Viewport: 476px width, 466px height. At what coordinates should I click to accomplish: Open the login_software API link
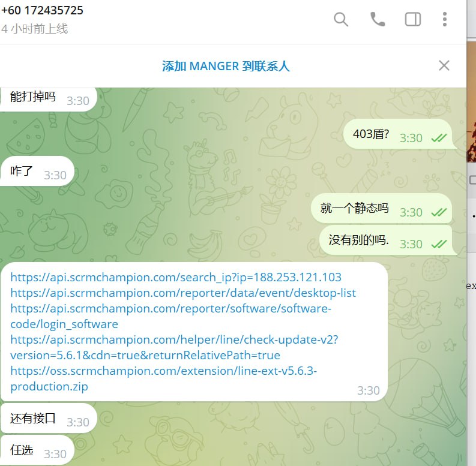pos(170,317)
